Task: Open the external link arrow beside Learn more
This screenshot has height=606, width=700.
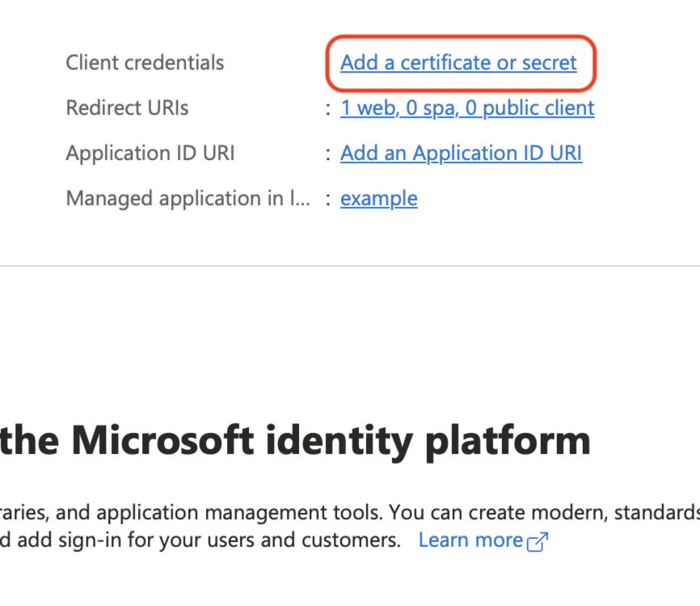Action: [537, 541]
